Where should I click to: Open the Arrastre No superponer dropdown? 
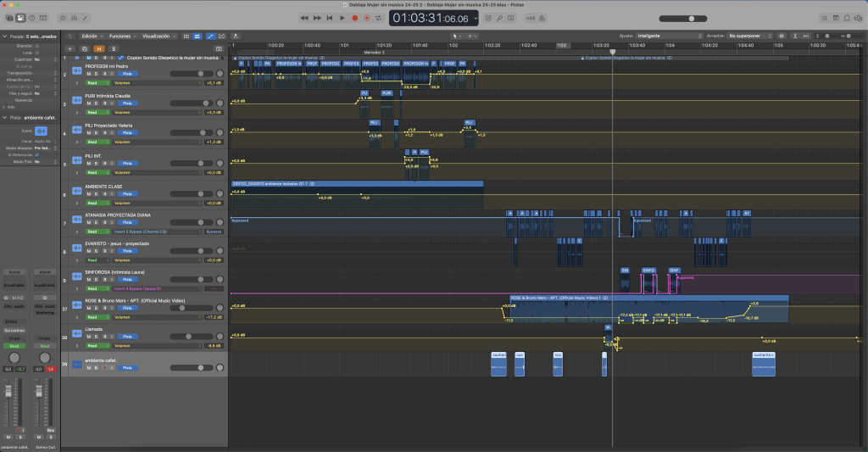point(749,36)
